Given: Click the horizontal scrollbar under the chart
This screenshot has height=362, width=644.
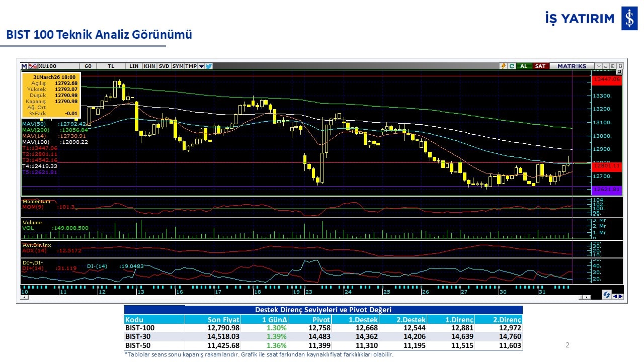Looking at the screenshot, I should (x=302, y=298).
